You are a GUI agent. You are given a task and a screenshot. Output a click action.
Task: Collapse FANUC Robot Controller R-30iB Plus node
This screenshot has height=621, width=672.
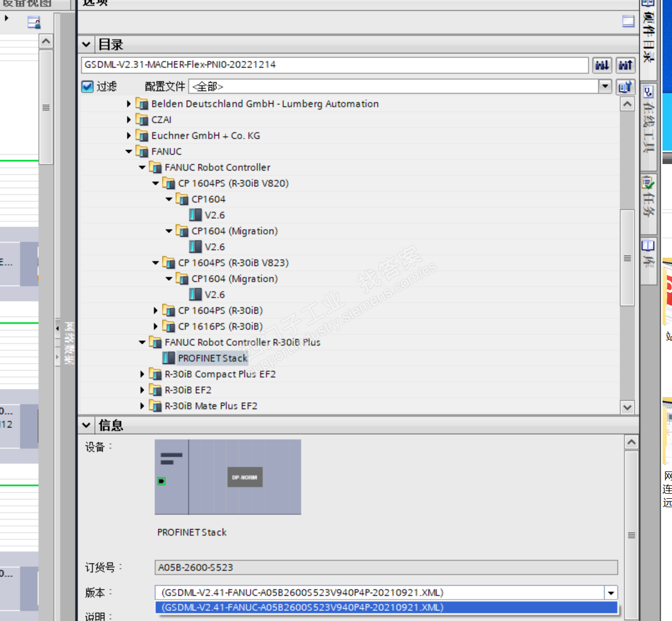pos(142,343)
